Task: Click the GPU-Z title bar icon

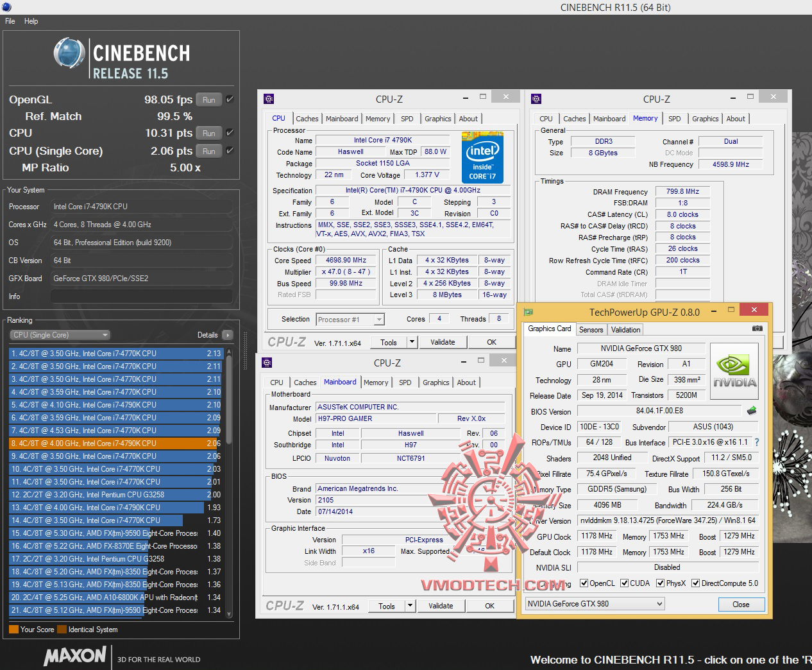Action: point(529,312)
